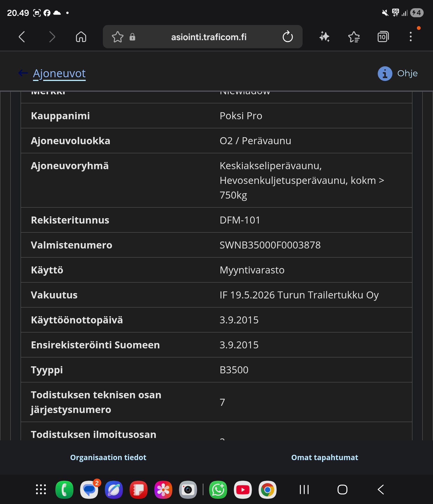Image resolution: width=433 pixels, height=504 pixels.
Task: Open the app drawer grid icon
Action: (x=41, y=489)
